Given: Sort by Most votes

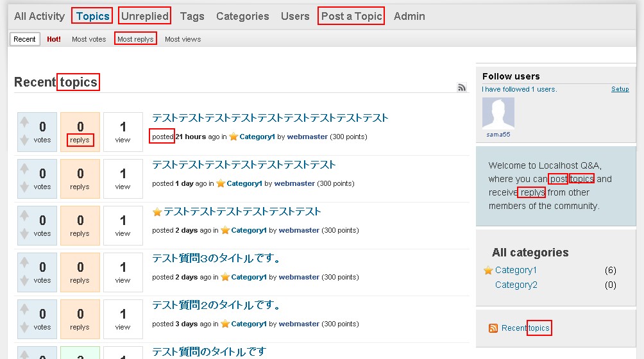Looking at the screenshot, I should (89, 39).
